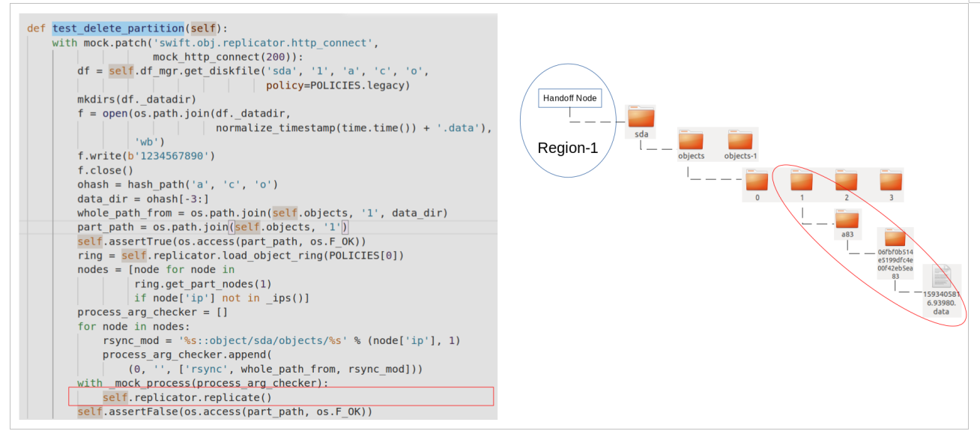Screen dimensions: 980x434
Task: Click 'ohash = hash_path' line
Action: pyautogui.click(x=178, y=184)
